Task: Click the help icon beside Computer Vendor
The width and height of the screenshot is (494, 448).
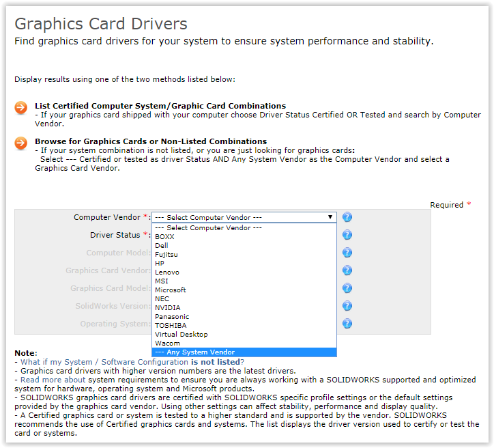Action: point(347,217)
